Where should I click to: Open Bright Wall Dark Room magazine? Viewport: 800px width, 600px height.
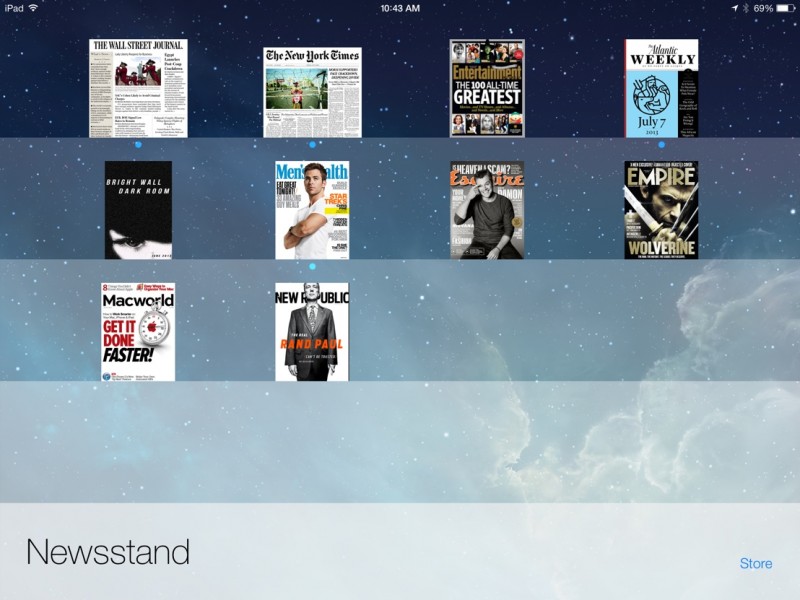[x=138, y=210]
